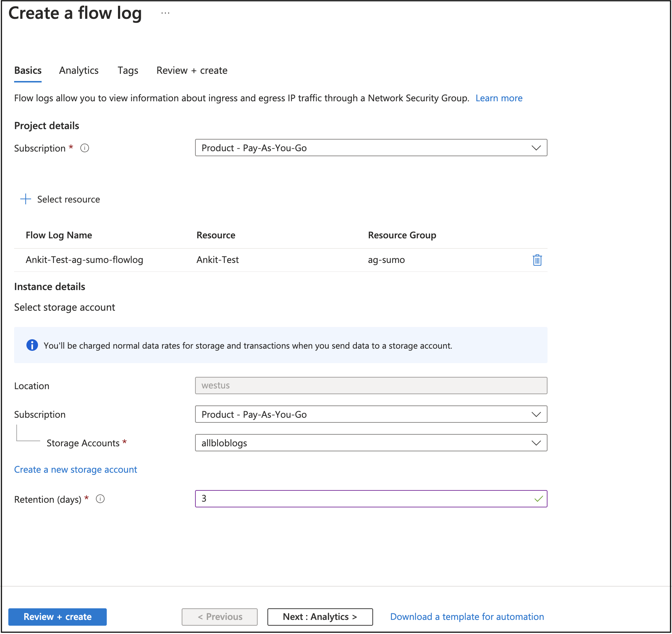Switch to the Analytics tab
Image resolution: width=672 pixels, height=634 pixels.
tap(79, 71)
